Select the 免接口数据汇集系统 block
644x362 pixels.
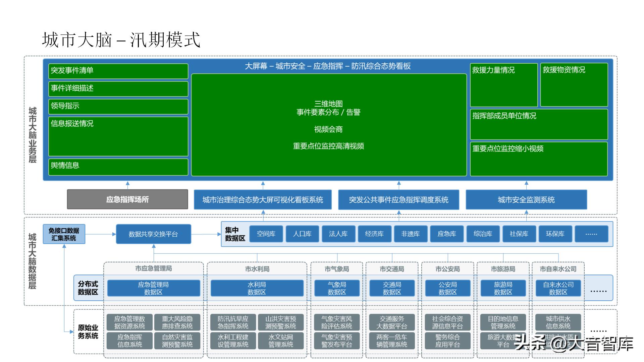pos(64,234)
